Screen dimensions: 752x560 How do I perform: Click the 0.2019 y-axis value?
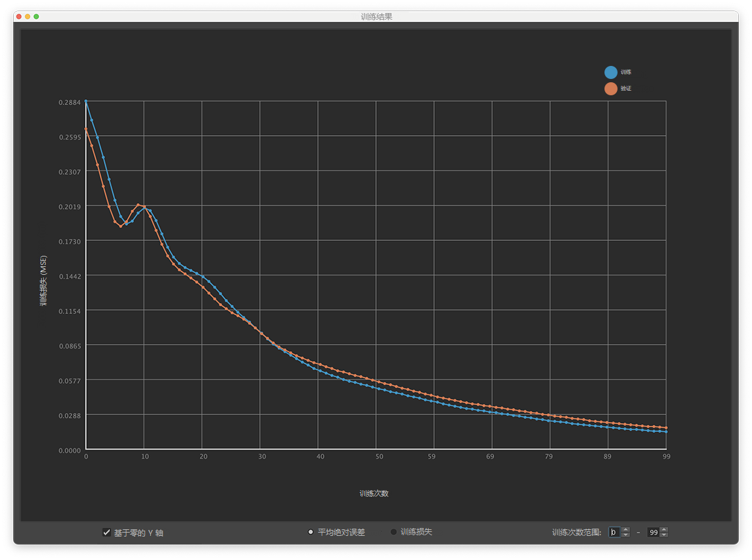tap(70, 207)
